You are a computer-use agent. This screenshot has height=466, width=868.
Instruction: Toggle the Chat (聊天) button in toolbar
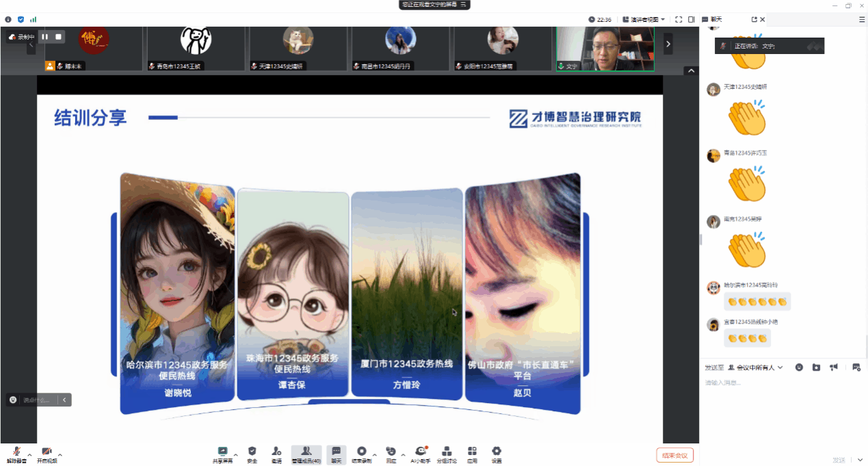coord(336,454)
